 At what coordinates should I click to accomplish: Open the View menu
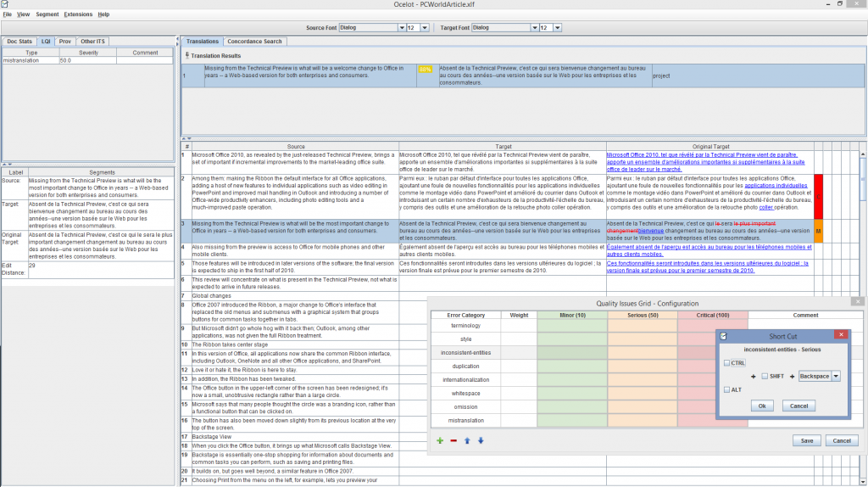pyautogui.click(x=23, y=14)
